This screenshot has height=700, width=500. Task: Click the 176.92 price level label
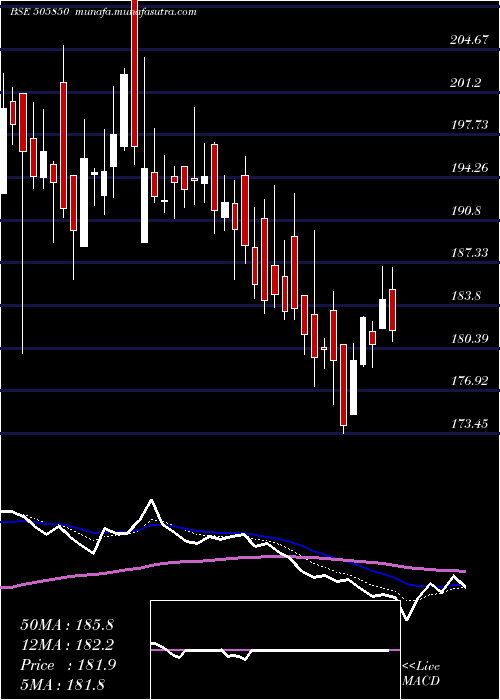pyautogui.click(x=469, y=381)
